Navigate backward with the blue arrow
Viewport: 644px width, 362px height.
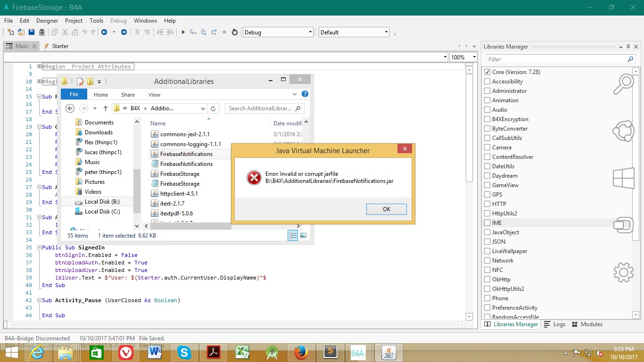104,32
